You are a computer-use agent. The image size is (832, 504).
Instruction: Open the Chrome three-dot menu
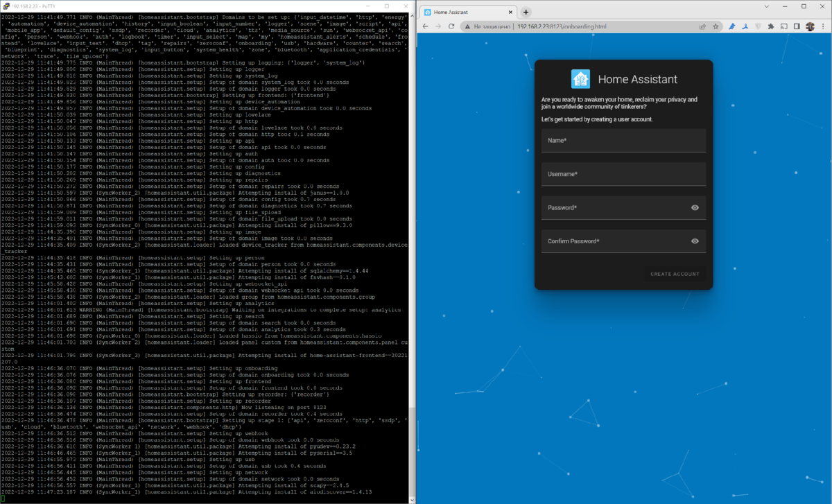coord(823,26)
